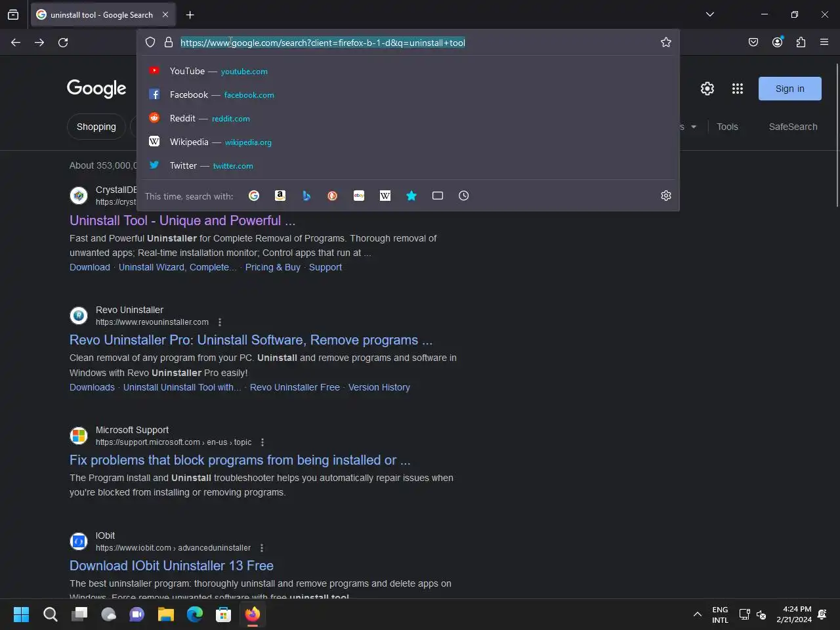Bookmark this page with star icon
The width and height of the screenshot is (840, 630).
666,43
